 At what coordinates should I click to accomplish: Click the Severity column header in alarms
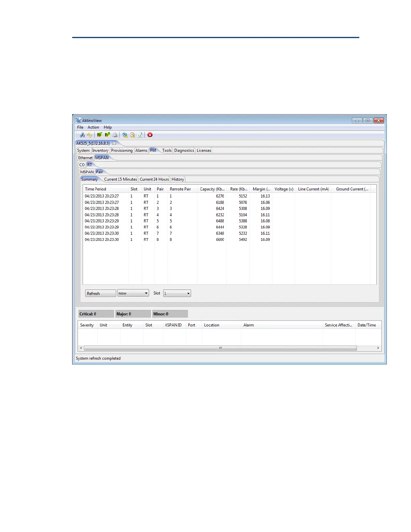[88, 325]
